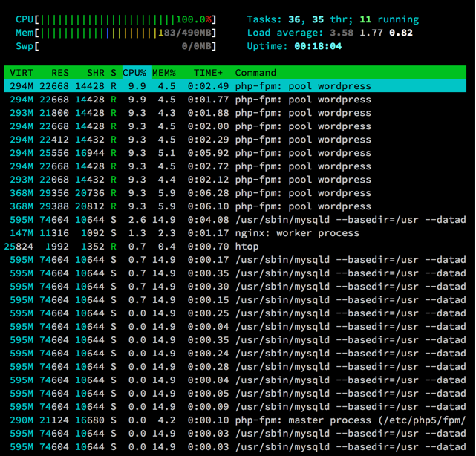Click the SHR value 16680

pyautogui.click(x=90, y=420)
